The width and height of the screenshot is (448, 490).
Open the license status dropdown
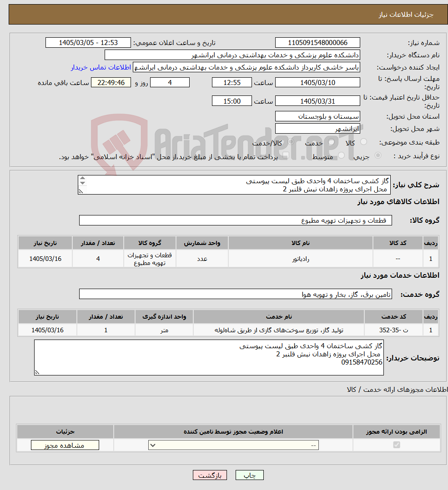click(233, 445)
